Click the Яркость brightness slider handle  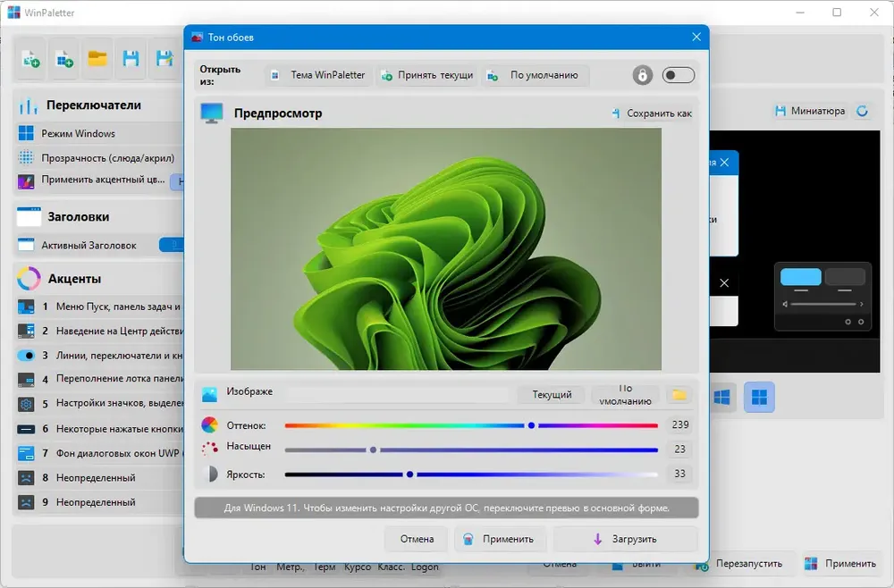409,475
